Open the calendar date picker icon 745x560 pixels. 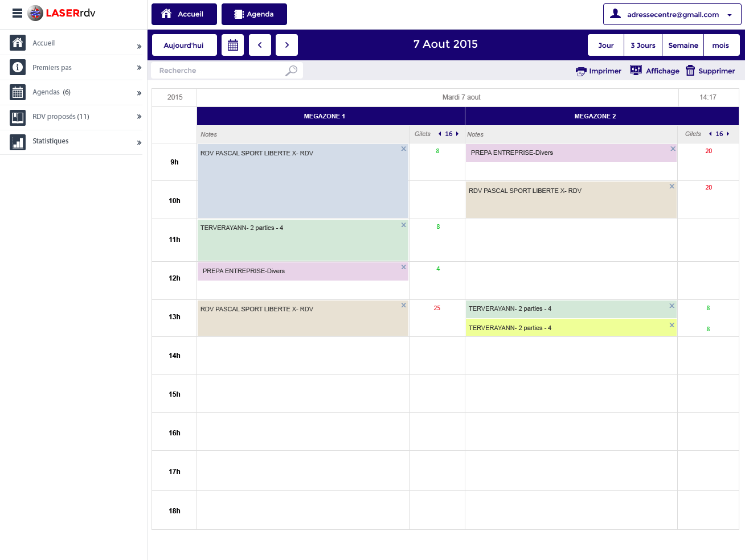coord(233,45)
